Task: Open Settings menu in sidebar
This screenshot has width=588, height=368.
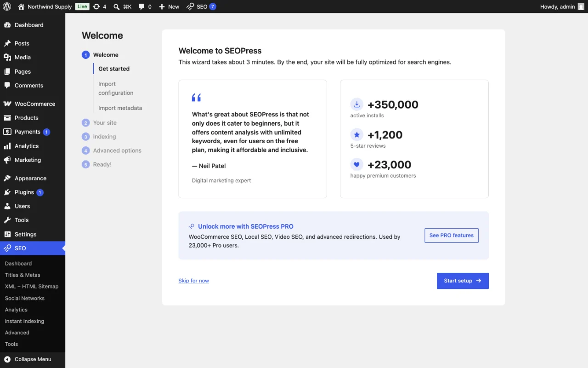Action: click(33, 234)
